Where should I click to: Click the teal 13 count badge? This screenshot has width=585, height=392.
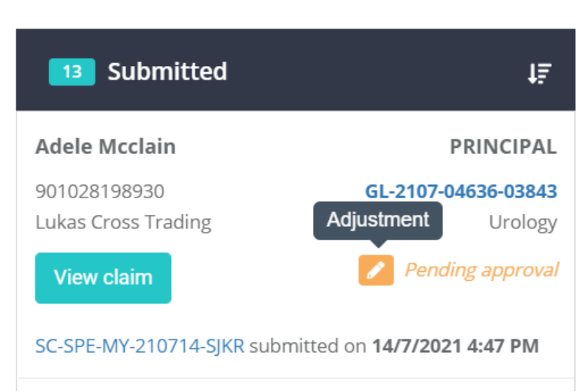pos(71,72)
